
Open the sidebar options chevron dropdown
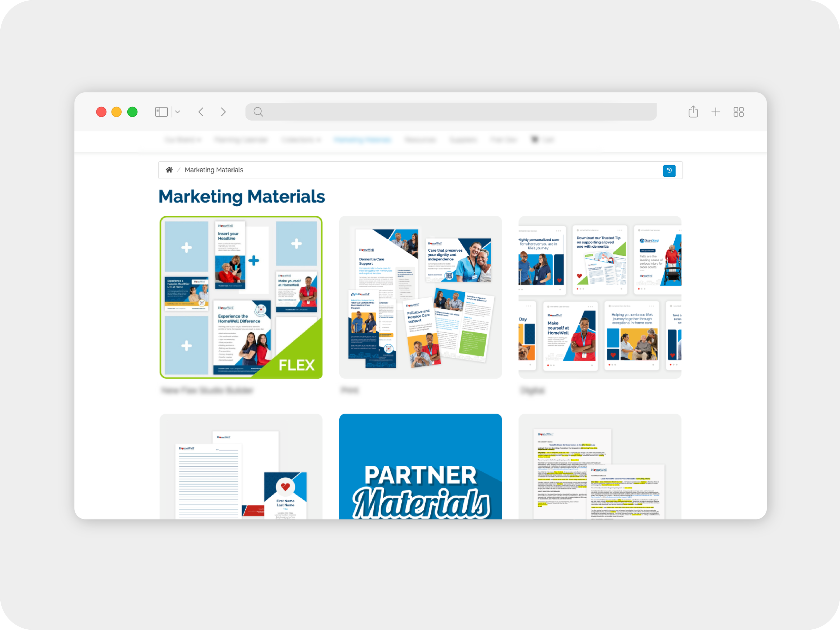(177, 112)
